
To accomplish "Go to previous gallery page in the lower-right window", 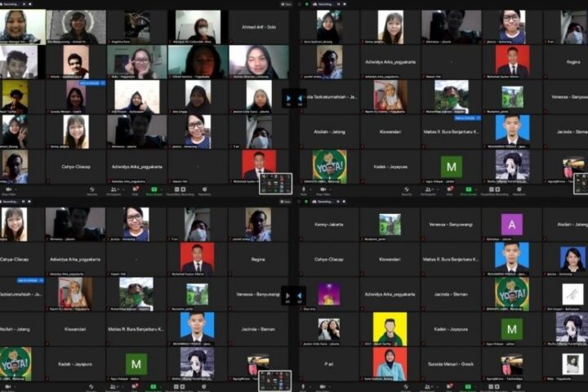I will click(x=299, y=296).
